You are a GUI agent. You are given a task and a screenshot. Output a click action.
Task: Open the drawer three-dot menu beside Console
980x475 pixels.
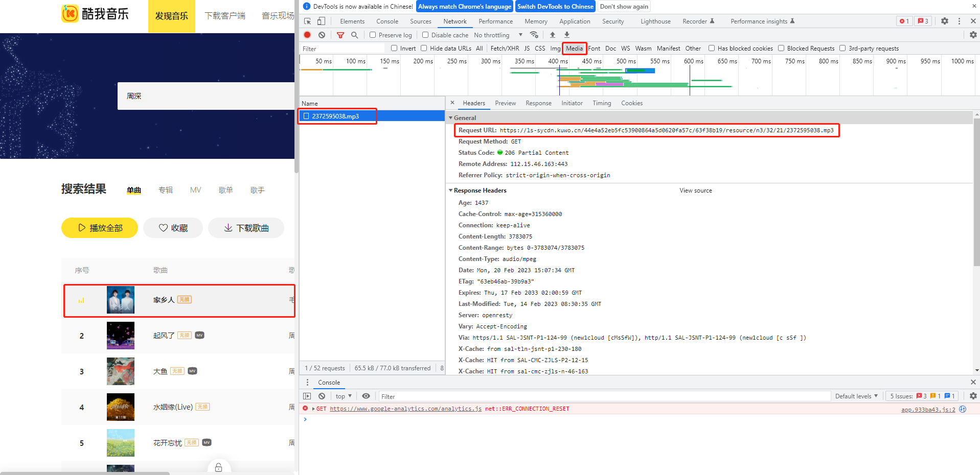pyautogui.click(x=307, y=382)
